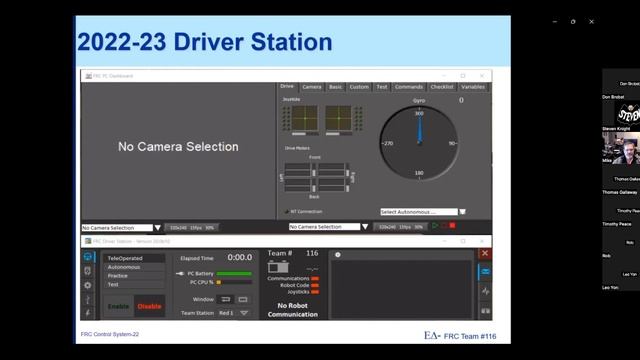Click the right No Camera Selection field
This screenshot has width=640, height=360.
point(324,227)
